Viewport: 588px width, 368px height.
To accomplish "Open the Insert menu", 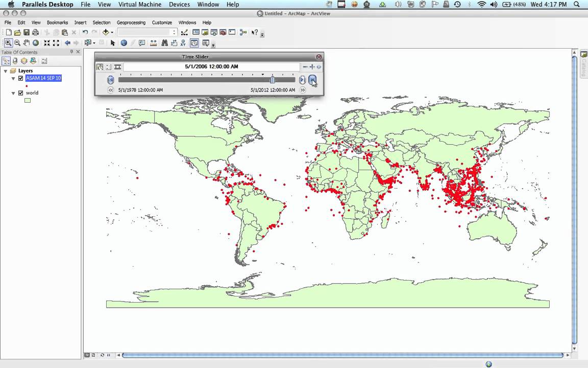I will 80,22.
